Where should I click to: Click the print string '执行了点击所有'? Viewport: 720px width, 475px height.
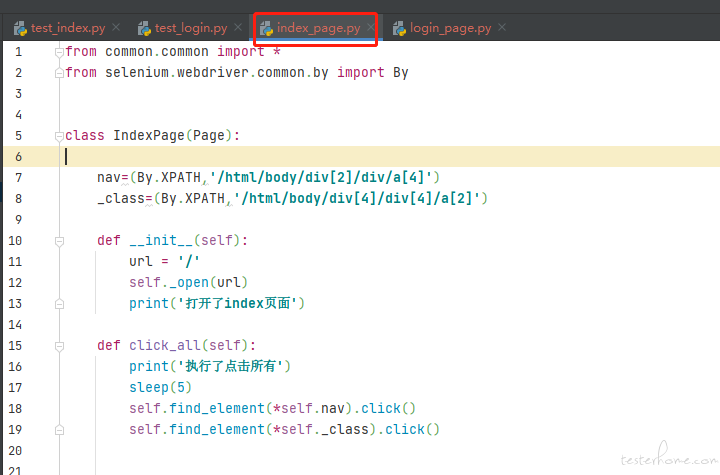pos(231,366)
